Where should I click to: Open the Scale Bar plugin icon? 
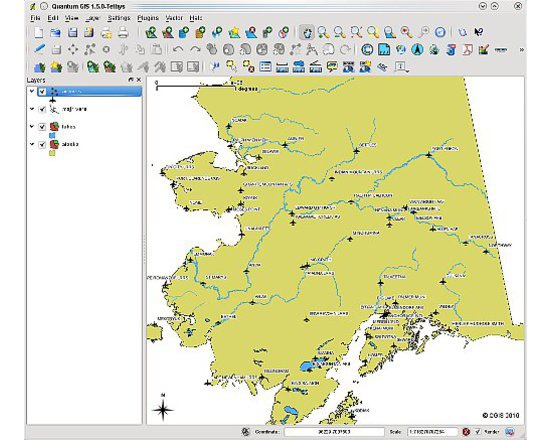tap(501, 49)
